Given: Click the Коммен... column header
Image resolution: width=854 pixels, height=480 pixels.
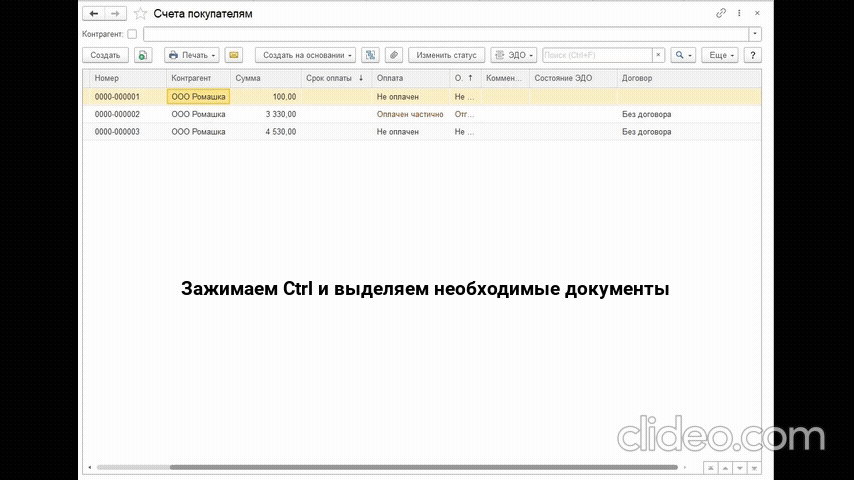Looking at the screenshot, I should pos(505,78).
